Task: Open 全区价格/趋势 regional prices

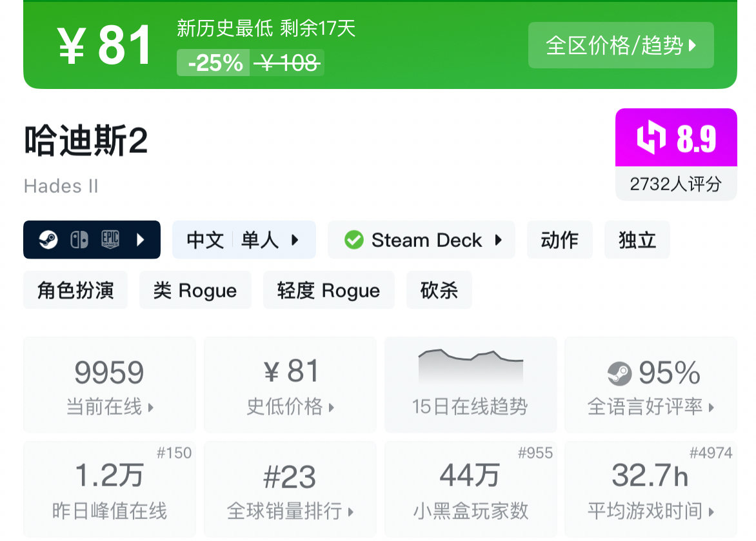Action: coord(621,45)
